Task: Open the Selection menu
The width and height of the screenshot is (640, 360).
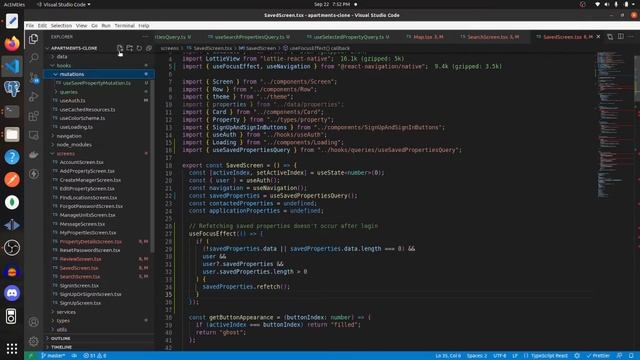Action: 61,25
